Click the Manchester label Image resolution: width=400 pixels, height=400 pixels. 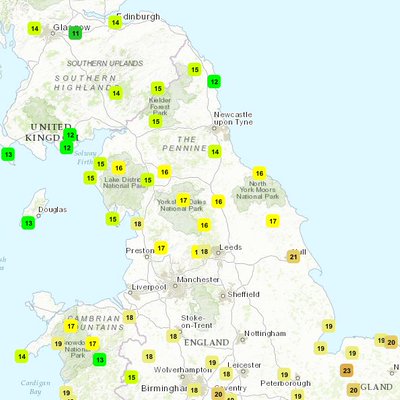198,279
